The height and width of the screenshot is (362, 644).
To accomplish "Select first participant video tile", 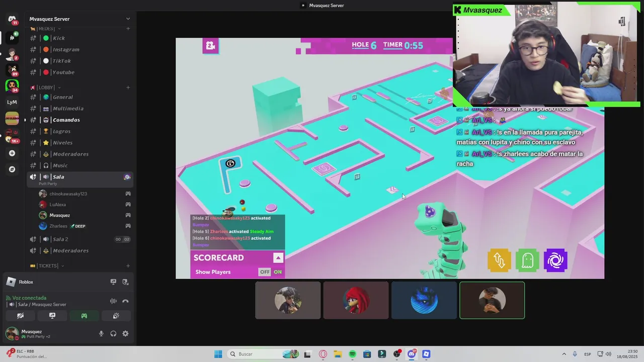I will [288, 300].
